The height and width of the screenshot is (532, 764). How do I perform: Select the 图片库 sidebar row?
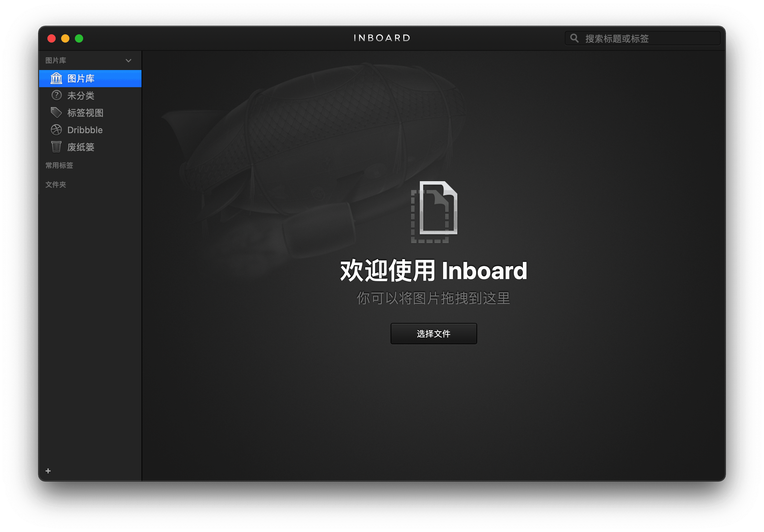pyautogui.click(x=90, y=79)
